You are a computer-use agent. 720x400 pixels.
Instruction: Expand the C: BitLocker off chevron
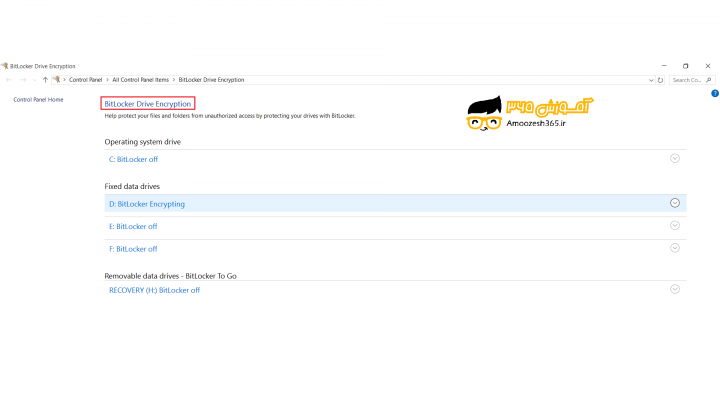tap(675, 158)
